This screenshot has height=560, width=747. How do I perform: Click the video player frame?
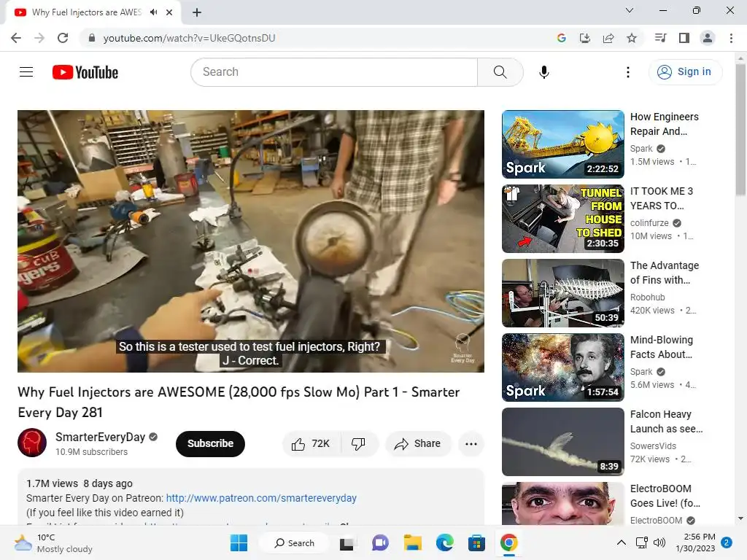[251, 241]
